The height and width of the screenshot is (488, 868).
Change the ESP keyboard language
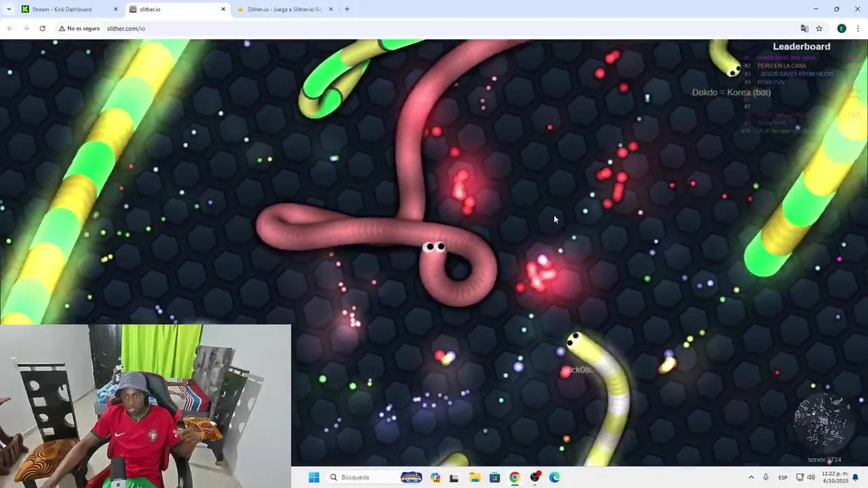pyautogui.click(x=783, y=477)
